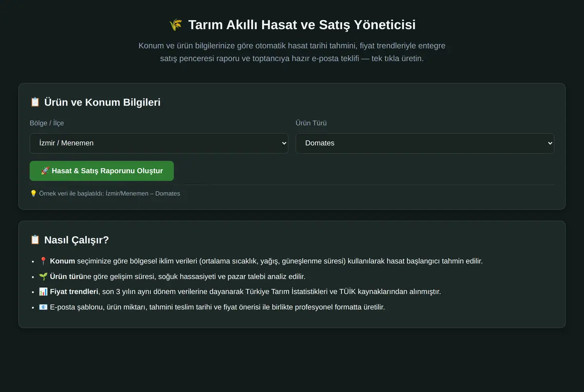
Task: Click the wheat icon in page title
Action: (x=175, y=25)
